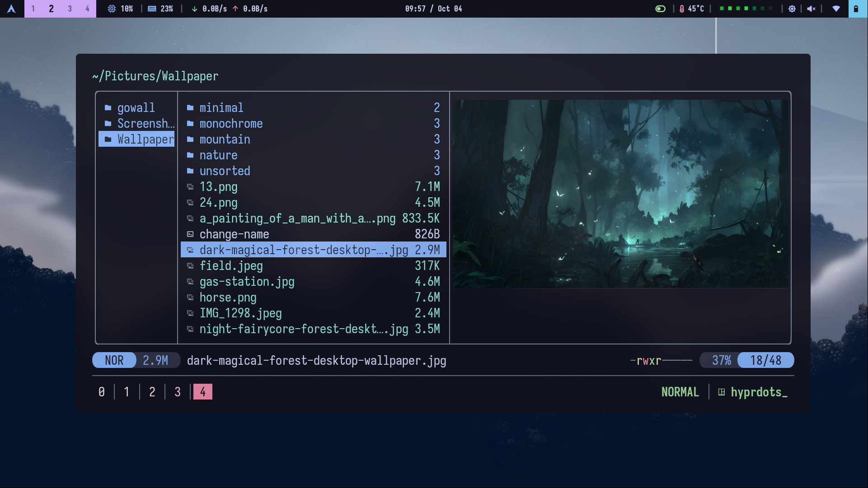868x488 pixels.
Task: Switch to workspace 1 in top bar
Action: (33, 9)
